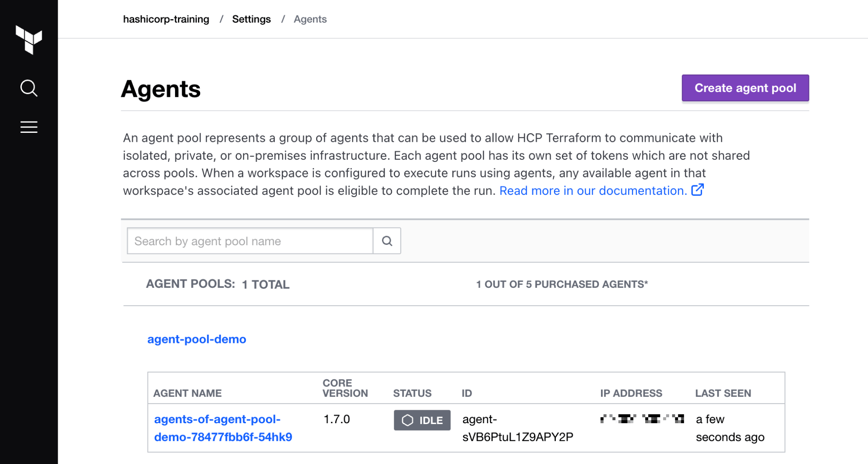Open documentation via the external-link icon
The image size is (868, 464).
pyautogui.click(x=697, y=190)
